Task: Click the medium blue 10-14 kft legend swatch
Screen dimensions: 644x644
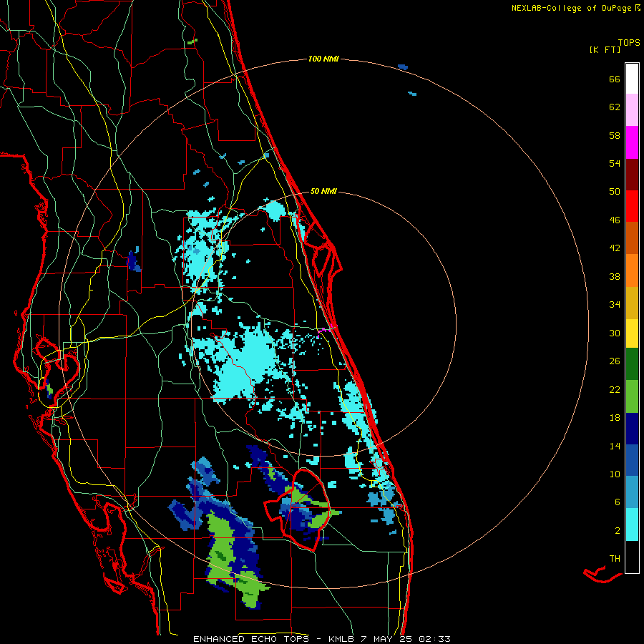Action: pyautogui.click(x=632, y=460)
